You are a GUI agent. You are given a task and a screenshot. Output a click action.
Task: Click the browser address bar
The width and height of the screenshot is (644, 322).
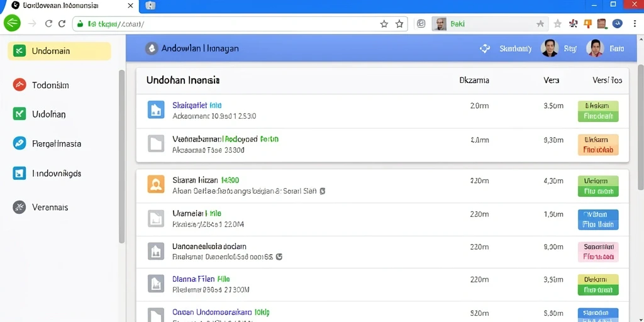(240, 24)
